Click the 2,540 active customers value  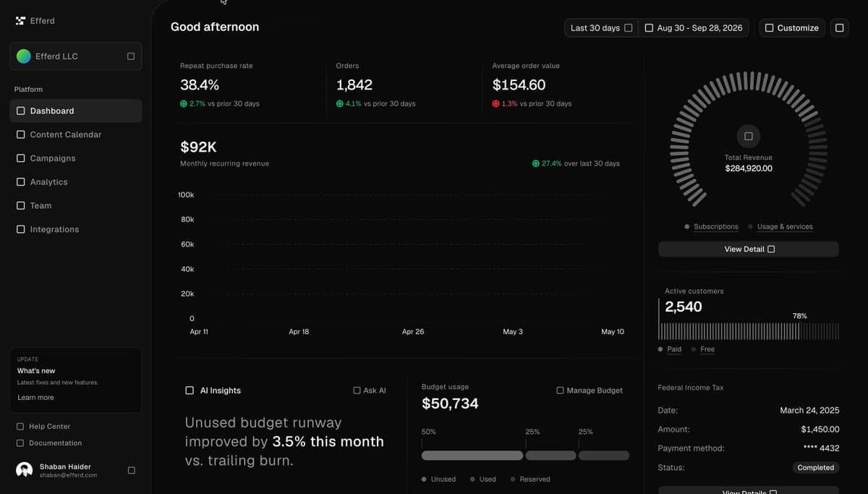click(684, 307)
